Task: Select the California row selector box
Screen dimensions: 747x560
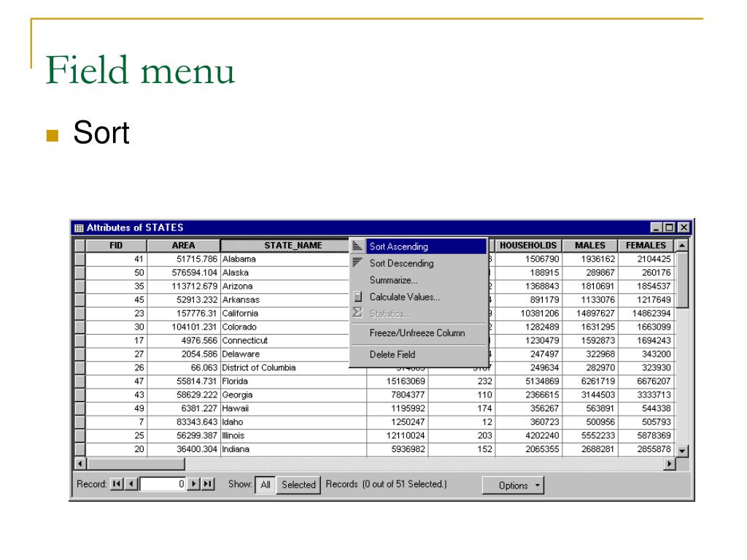Action: (80, 314)
